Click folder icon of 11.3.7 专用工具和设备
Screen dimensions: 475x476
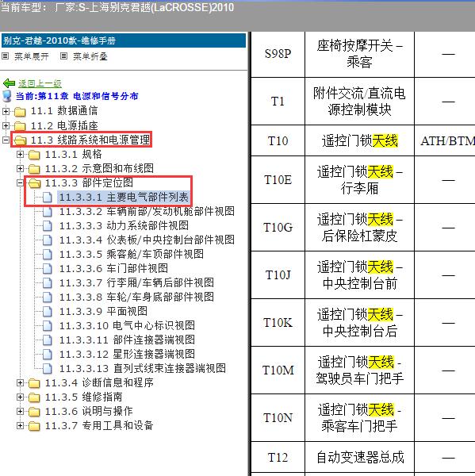[x=34, y=426]
